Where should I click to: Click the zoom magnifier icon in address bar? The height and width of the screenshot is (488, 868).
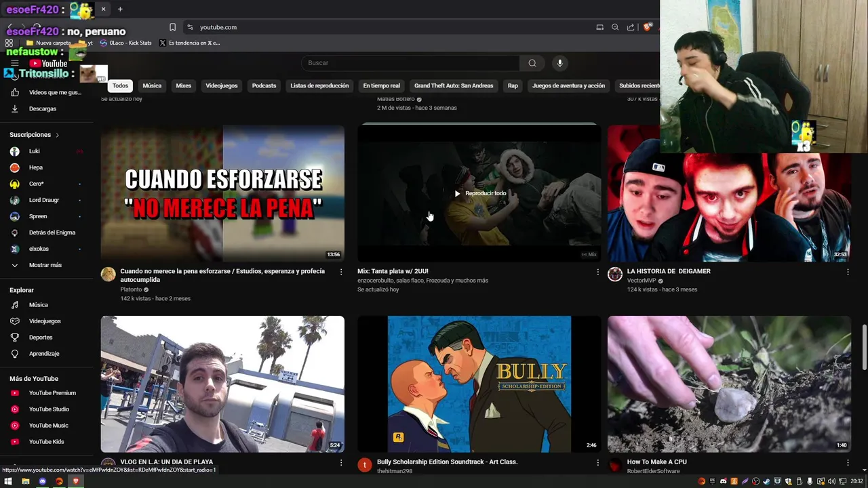tap(615, 27)
